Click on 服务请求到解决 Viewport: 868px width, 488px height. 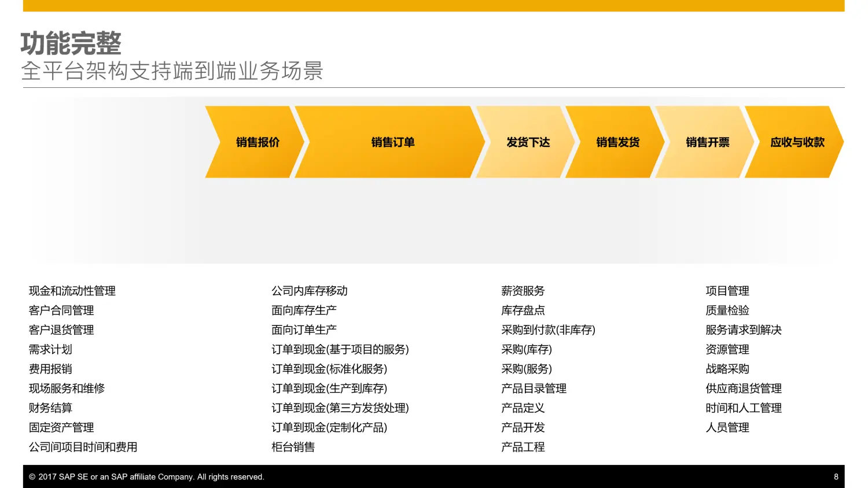pos(744,330)
